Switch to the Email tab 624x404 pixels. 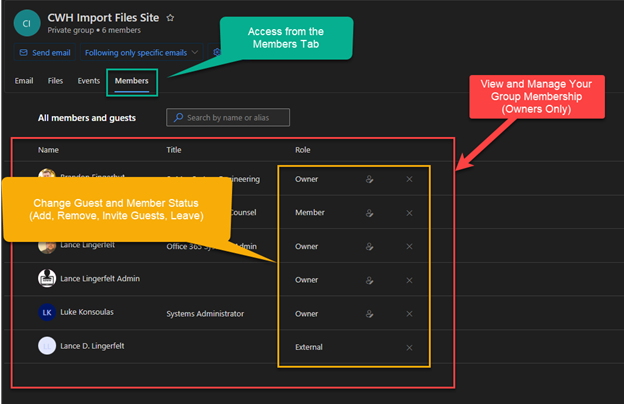click(x=24, y=81)
